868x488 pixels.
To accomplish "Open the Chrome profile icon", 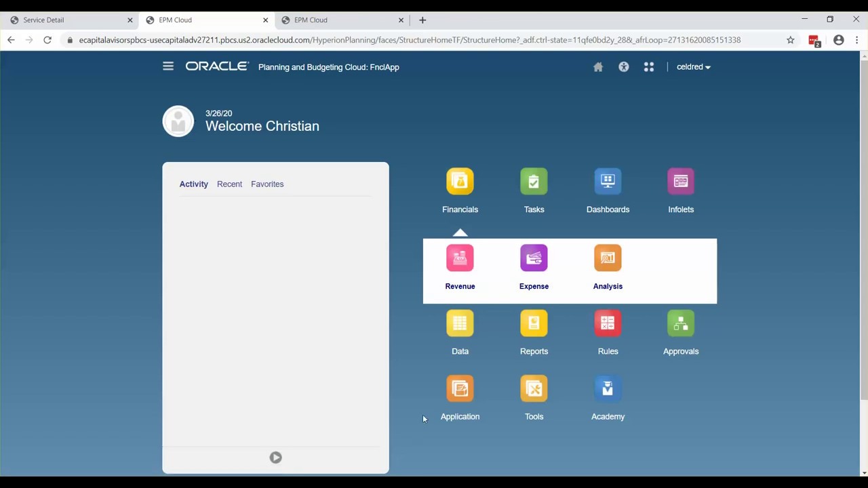I will pos(839,40).
